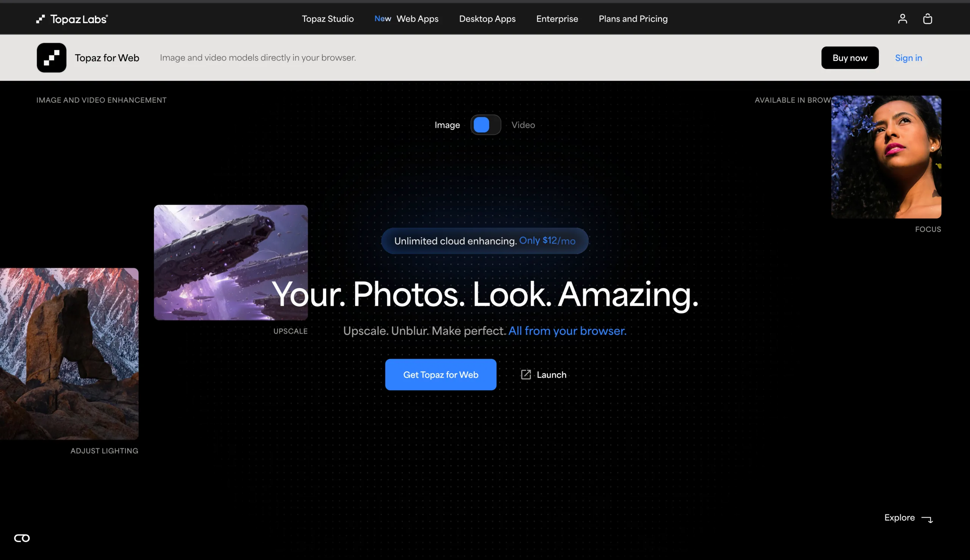The width and height of the screenshot is (970, 560).
Task: Open the Enterprise menu item
Action: (557, 19)
